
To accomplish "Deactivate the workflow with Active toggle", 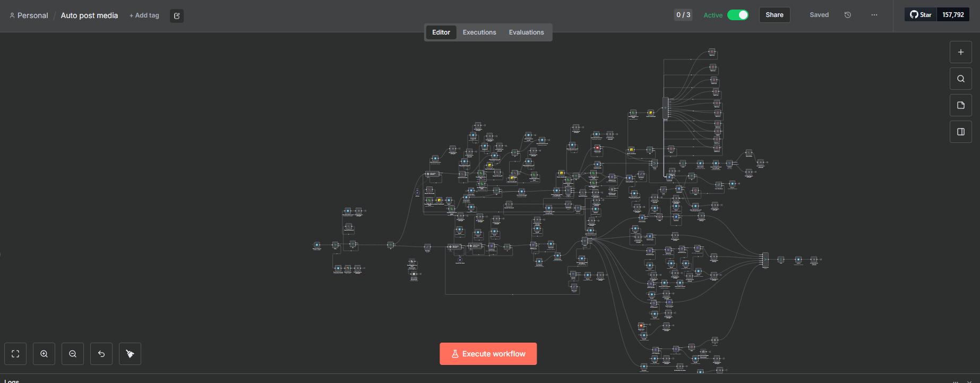I will pyautogui.click(x=737, y=15).
